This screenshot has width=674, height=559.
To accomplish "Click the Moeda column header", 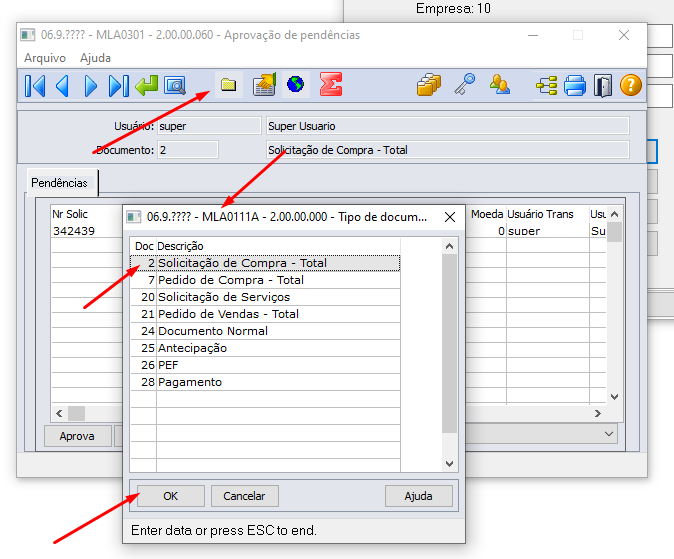I will pyautogui.click(x=487, y=214).
